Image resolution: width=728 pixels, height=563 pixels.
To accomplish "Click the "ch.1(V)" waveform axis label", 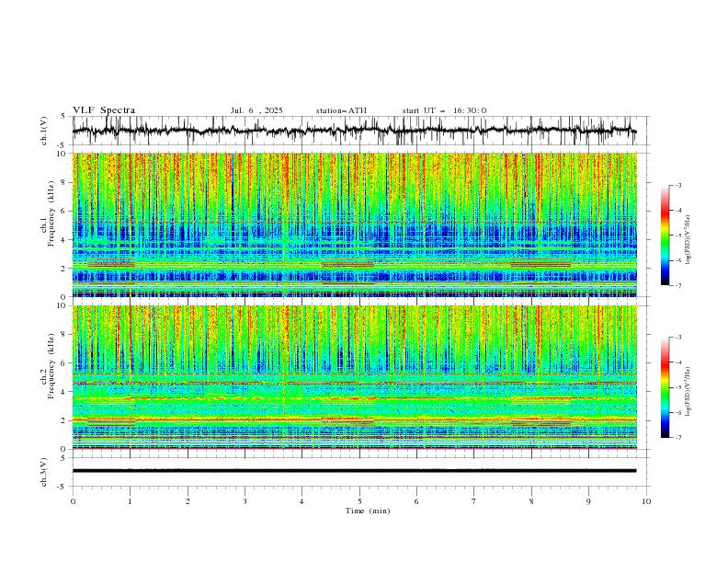I will pyautogui.click(x=44, y=131).
